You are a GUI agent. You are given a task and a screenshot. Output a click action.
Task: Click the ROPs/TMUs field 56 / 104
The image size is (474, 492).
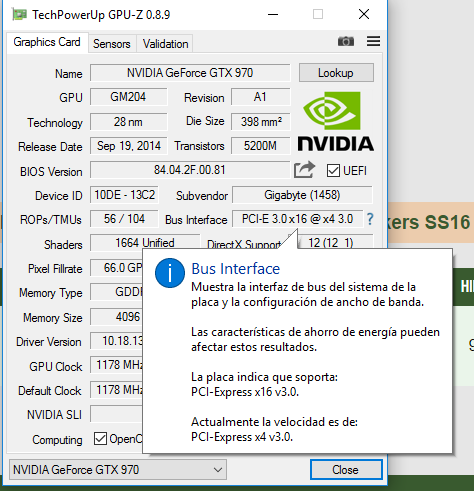tap(124, 219)
